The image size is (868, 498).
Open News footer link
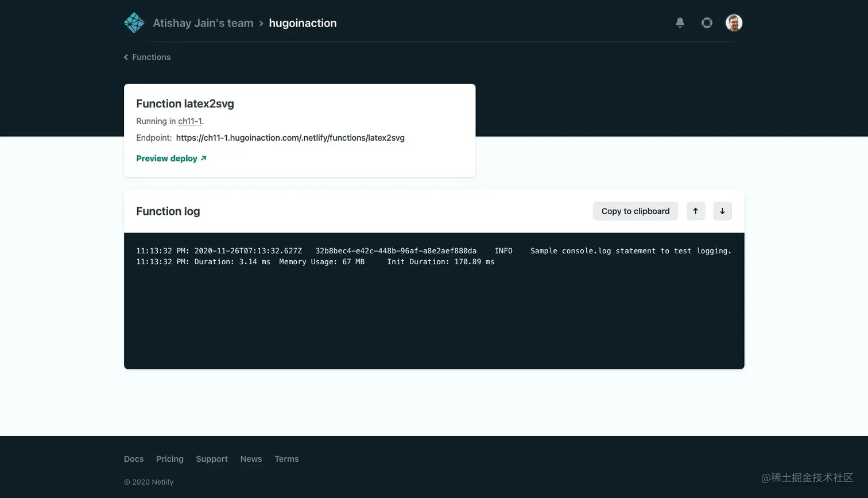[x=251, y=459]
